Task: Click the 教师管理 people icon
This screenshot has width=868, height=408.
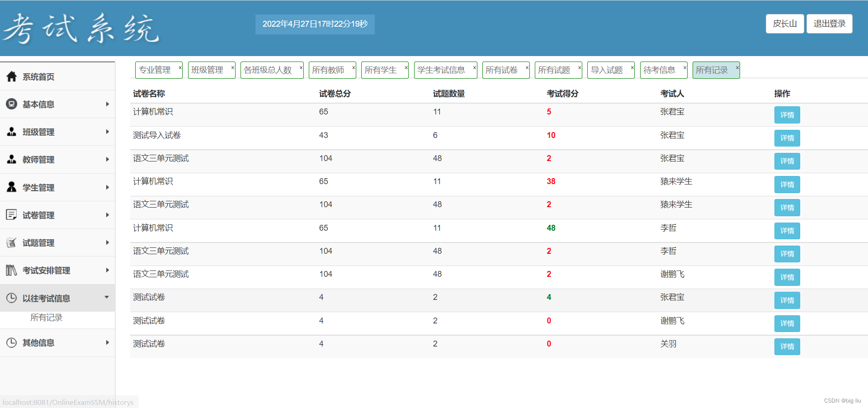Action: point(12,159)
